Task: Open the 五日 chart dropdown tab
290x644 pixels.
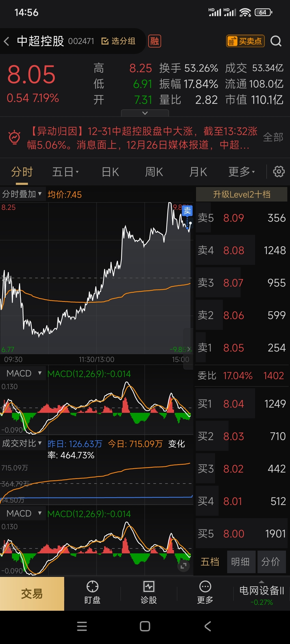Action: point(66,172)
